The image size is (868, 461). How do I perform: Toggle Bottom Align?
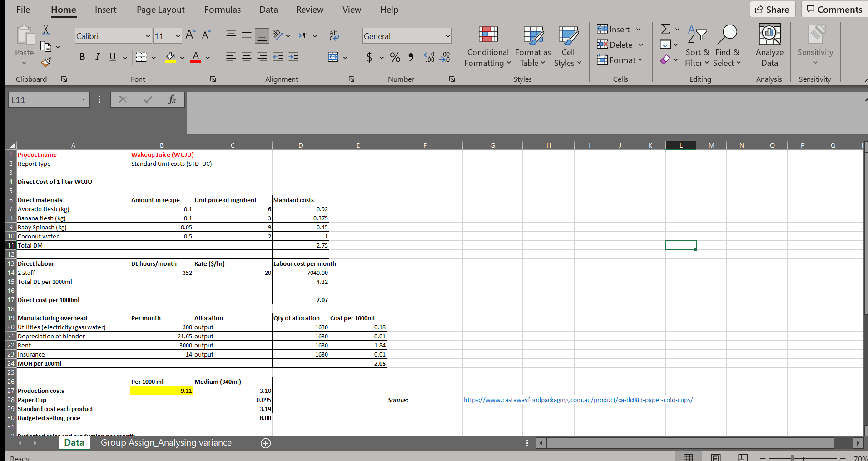click(262, 35)
